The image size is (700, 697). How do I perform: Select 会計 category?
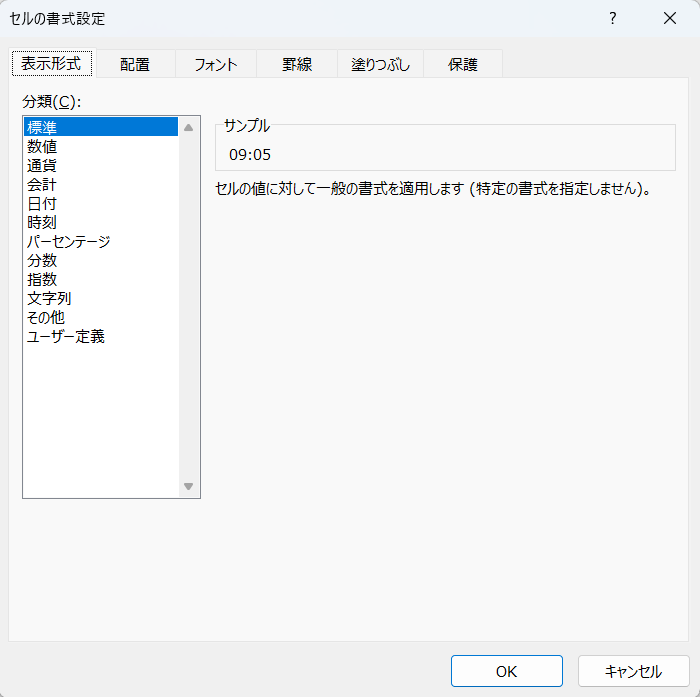(x=101, y=184)
